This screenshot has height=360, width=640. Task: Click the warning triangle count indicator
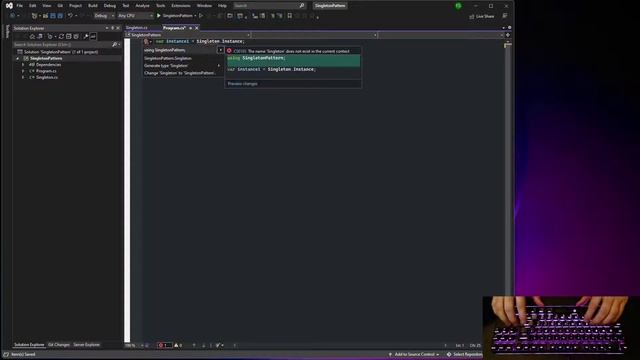(x=178, y=345)
